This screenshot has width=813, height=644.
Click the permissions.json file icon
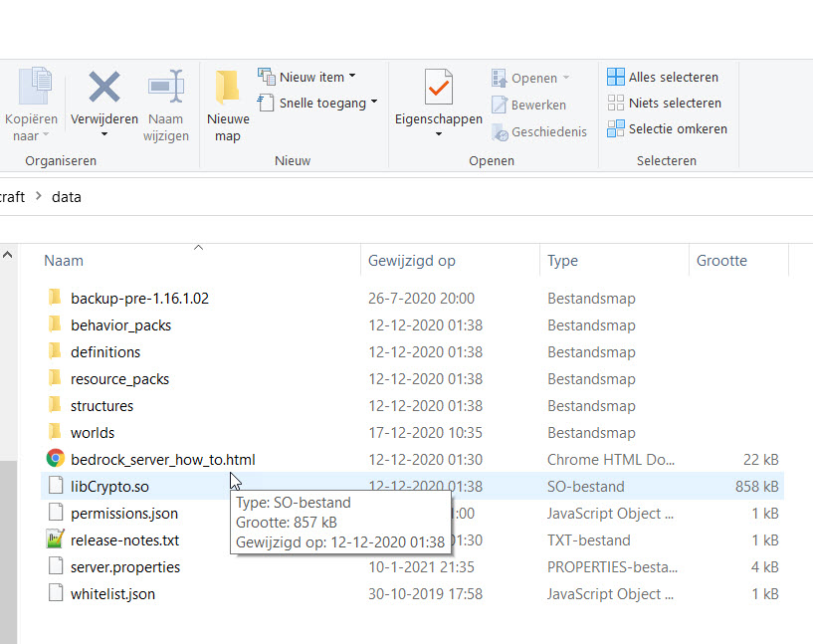56,513
